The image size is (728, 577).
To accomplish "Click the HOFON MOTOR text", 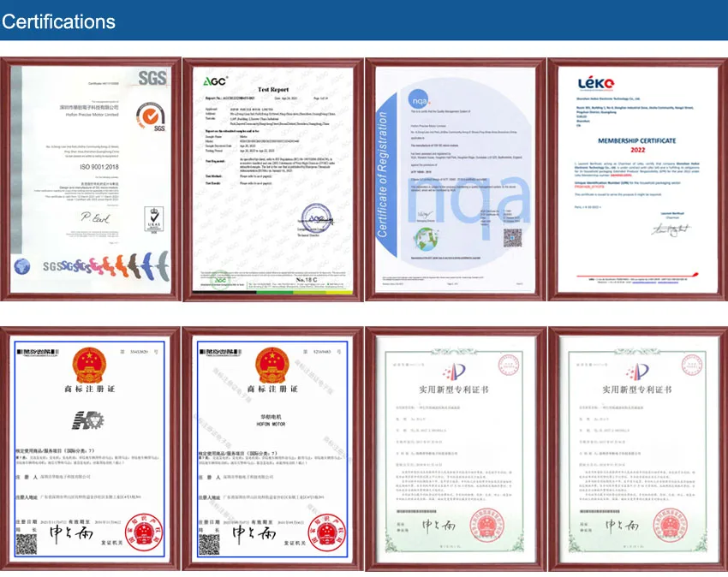I will click(x=272, y=425).
